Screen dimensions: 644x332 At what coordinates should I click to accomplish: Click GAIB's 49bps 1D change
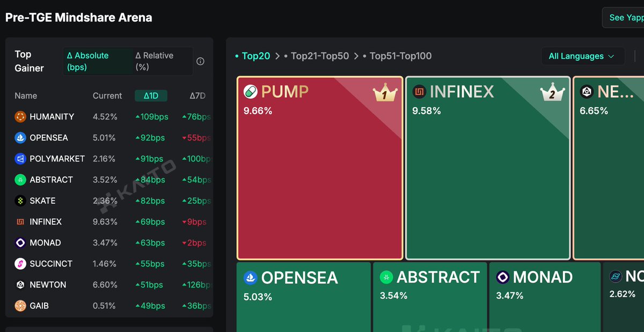(150, 306)
